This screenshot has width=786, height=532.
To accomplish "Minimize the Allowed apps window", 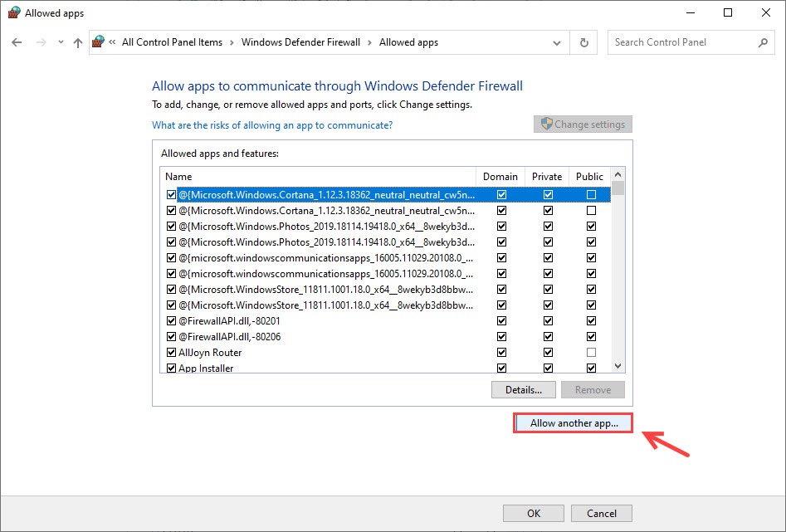I will (x=691, y=12).
